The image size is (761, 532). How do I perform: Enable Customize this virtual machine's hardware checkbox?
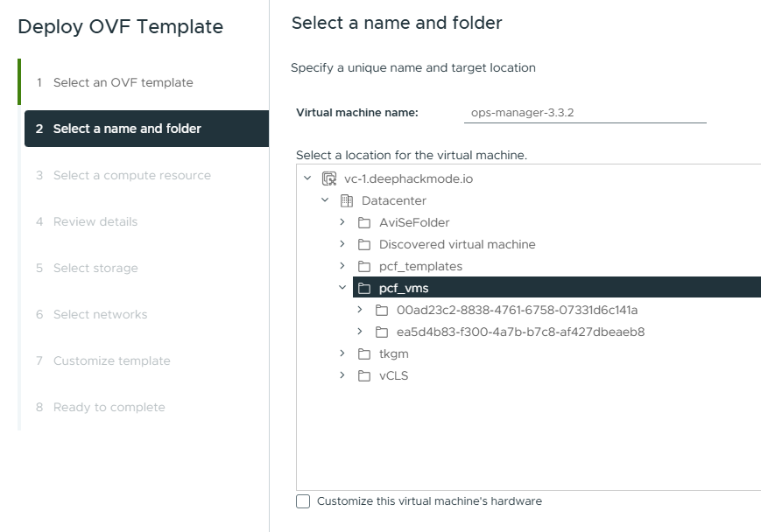tap(303, 501)
